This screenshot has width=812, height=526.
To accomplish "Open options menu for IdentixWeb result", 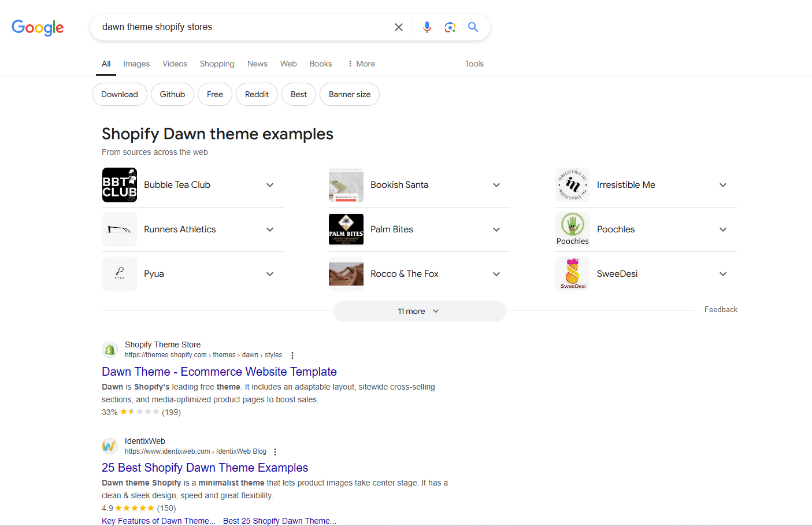I will click(x=275, y=452).
